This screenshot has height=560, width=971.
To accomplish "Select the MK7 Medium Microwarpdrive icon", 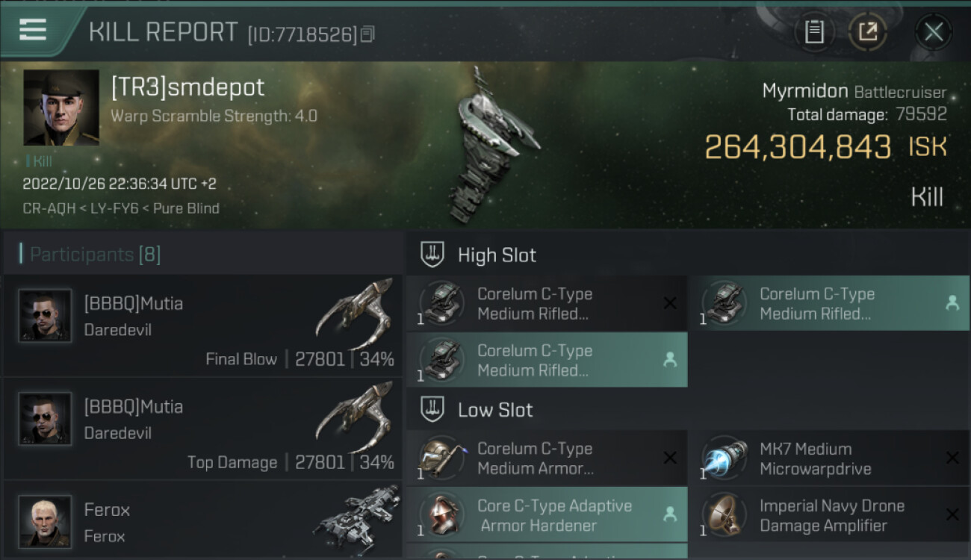I will pos(725,458).
